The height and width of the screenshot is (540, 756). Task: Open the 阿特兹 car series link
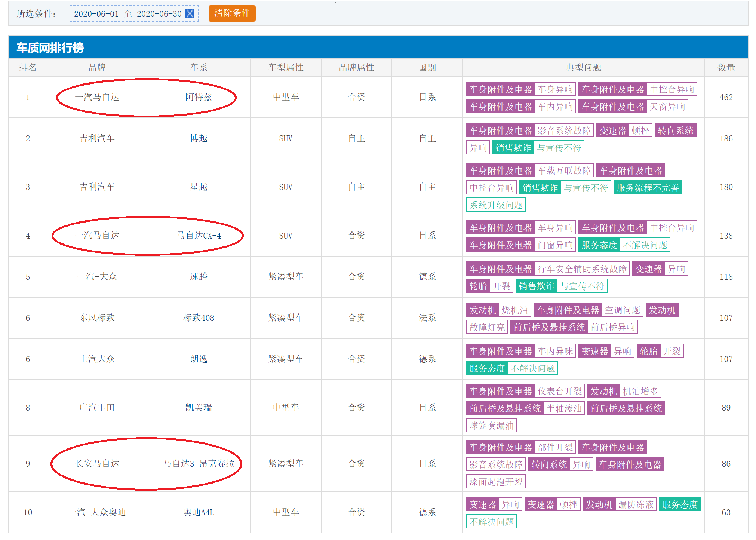(199, 97)
